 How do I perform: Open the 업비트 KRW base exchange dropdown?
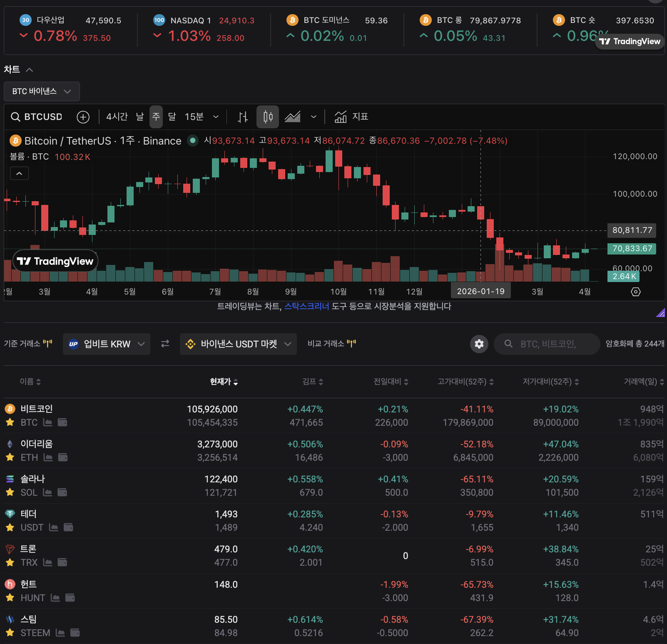[107, 344]
